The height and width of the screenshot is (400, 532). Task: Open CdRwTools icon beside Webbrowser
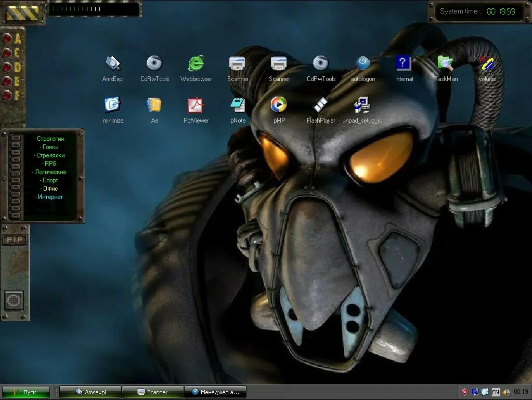tap(155, 68)
